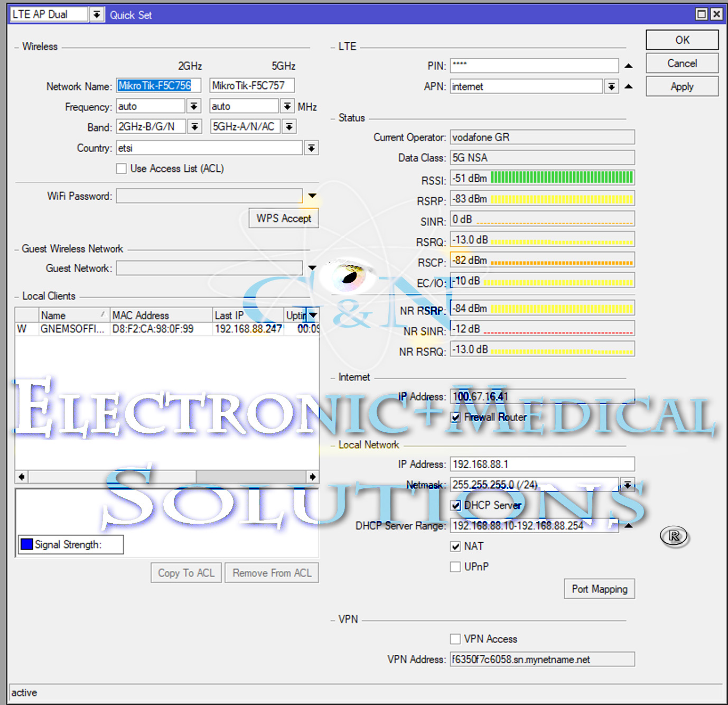
Task: Click the WiFi Password field
Action: click(x=209, y=196)
